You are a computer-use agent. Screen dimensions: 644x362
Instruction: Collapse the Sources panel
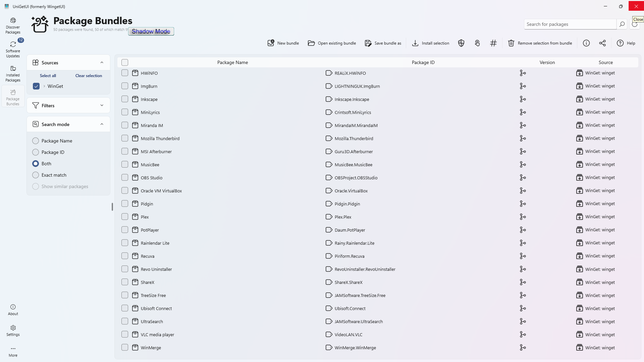[102, 63]
